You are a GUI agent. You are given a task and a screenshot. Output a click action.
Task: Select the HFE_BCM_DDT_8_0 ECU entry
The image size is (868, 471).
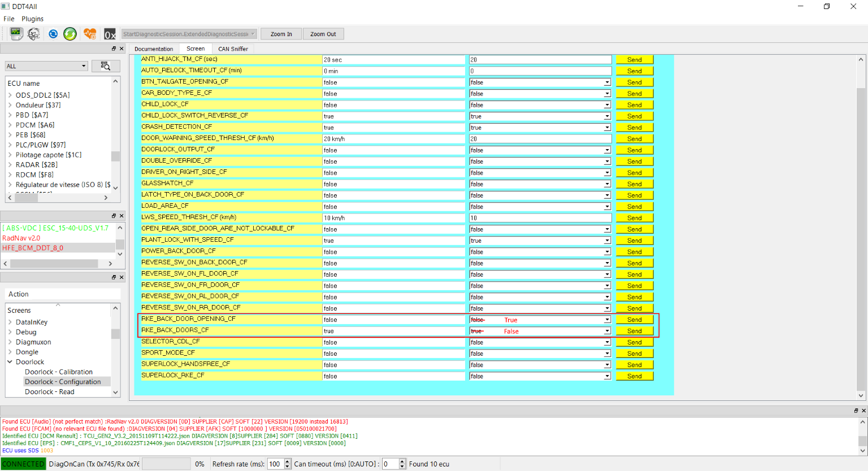33,248
